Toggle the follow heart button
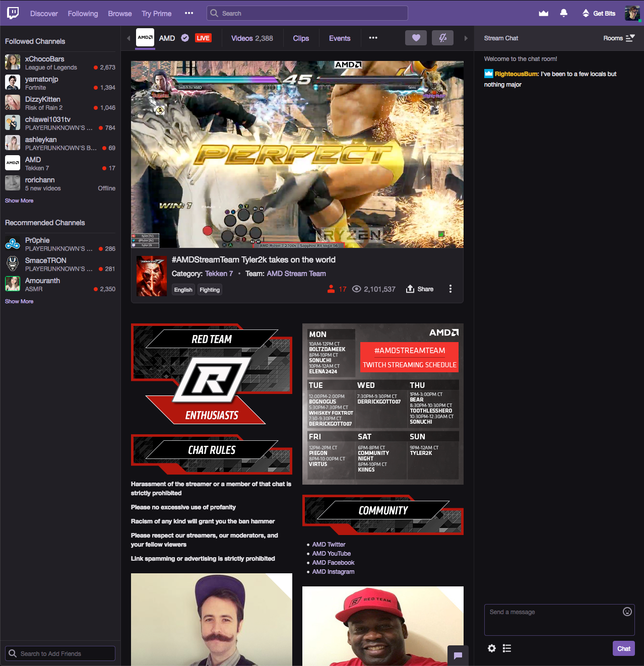Image resolution: width=644 pixels, height=666 pixels. click(x=416, y=38)
